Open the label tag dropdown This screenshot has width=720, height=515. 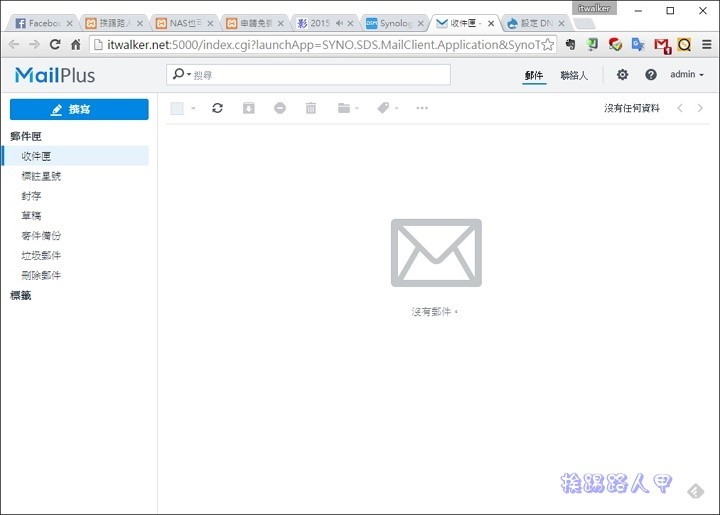[387, 108]
